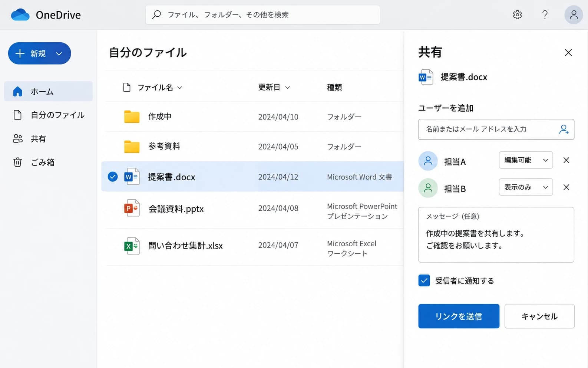Screen dimensions: 588x368
Task: Open the account profile avatar
Action: [x=574, y=15]
